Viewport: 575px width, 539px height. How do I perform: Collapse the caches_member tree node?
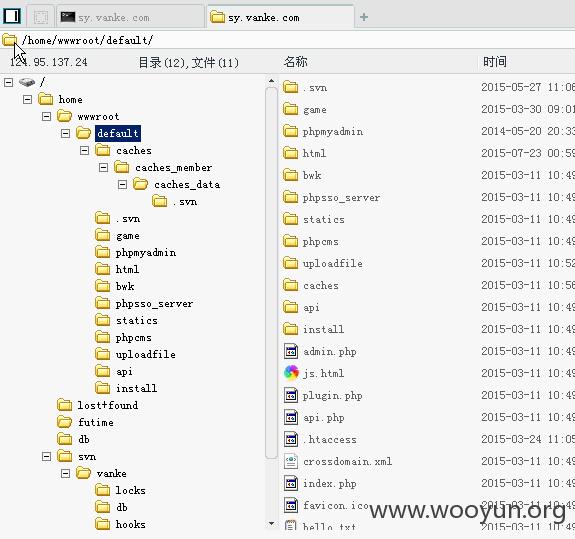[x=104, y=168]
